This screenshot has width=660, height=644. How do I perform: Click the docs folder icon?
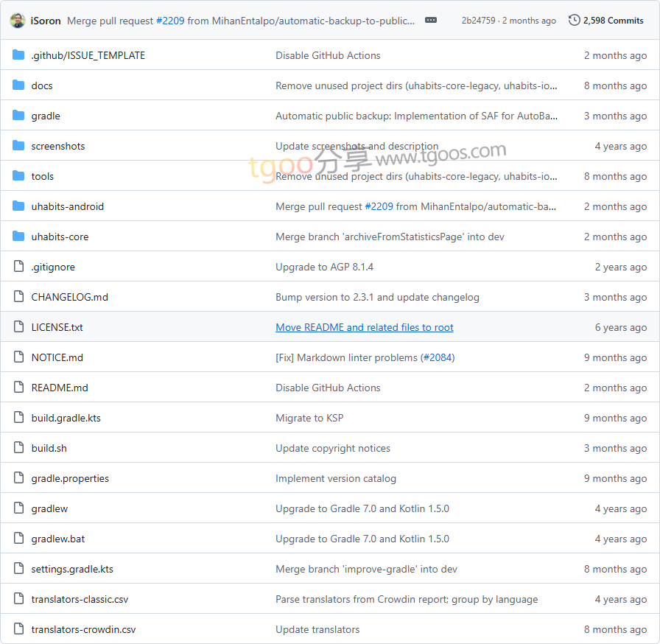(18, 85)
